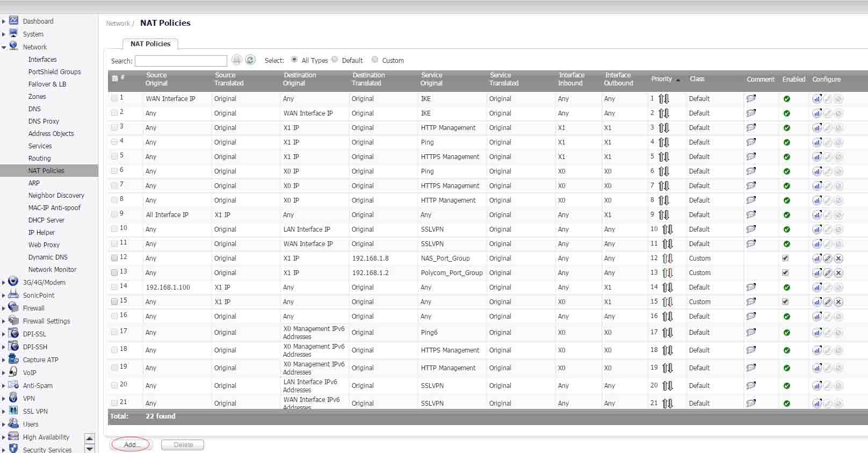Image resolution: width=868 pixels, height=453 pixels.
Task: Sort table by Priority column header
Action: [662, 79]
